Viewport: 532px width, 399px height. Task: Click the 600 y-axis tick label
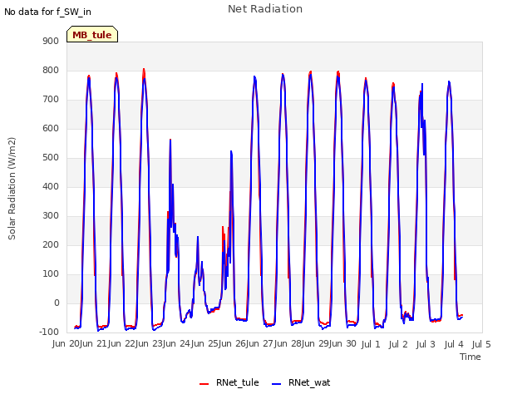(51, 129)
